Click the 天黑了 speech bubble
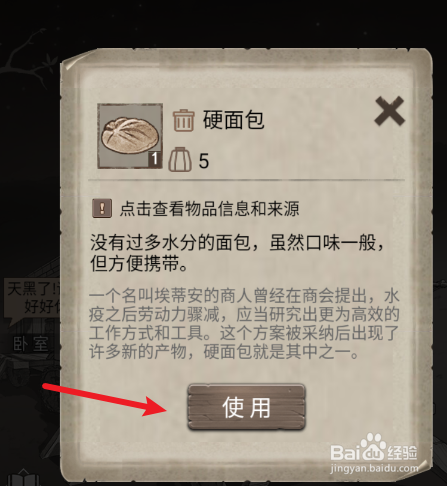 click(x=32, y=298)
